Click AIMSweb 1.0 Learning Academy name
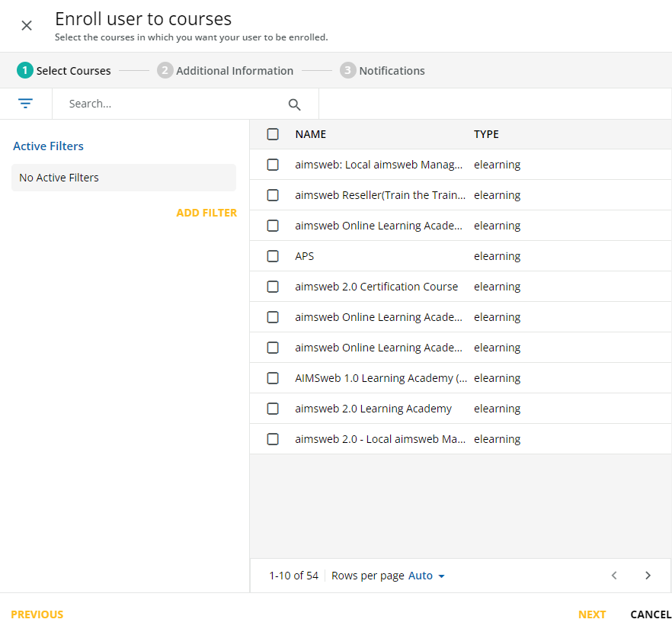This screenshot has height=632, width=672. (x=381, y=378)
